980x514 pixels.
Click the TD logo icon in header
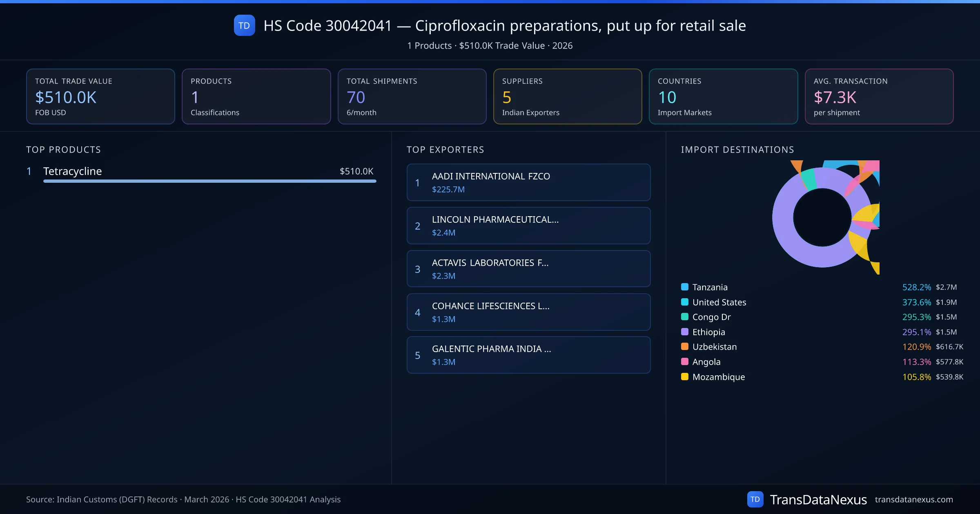pyautogui.click(x=244, y=25)
